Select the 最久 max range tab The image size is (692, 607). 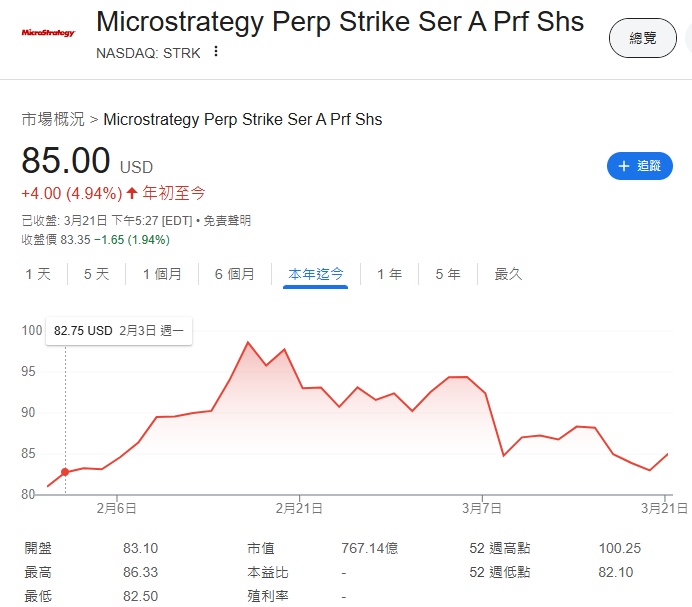(508, 274)
